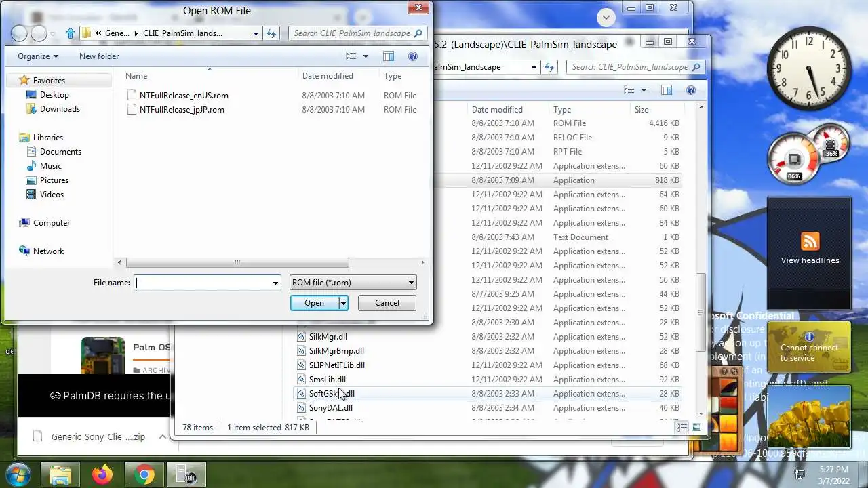
Task: Switch Explorer to large icons view
Action: coord(696,428)
